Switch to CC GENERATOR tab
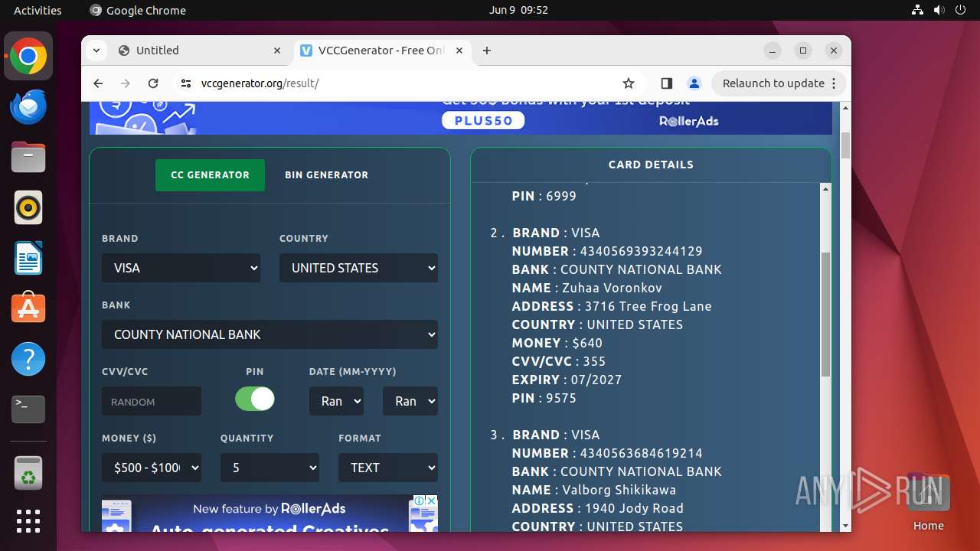The height and width of the screenshot is (551, 980). point(210,175)
